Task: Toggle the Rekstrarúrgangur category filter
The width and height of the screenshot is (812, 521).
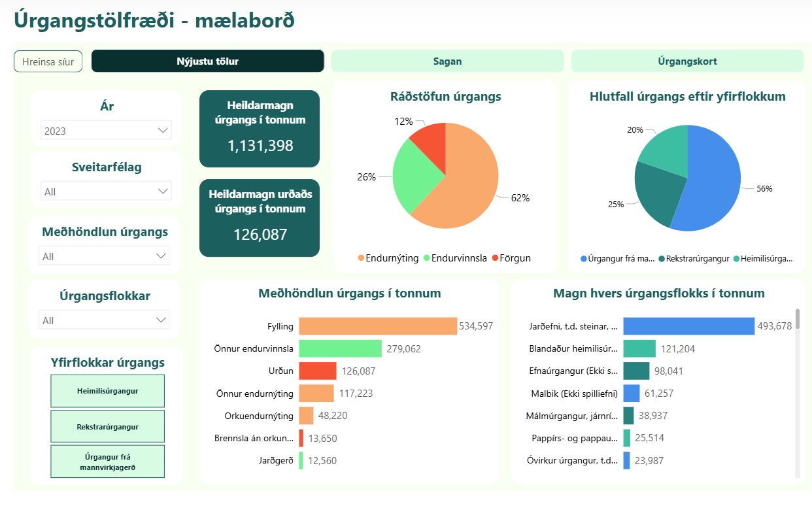Action: (x=107, y=427)
